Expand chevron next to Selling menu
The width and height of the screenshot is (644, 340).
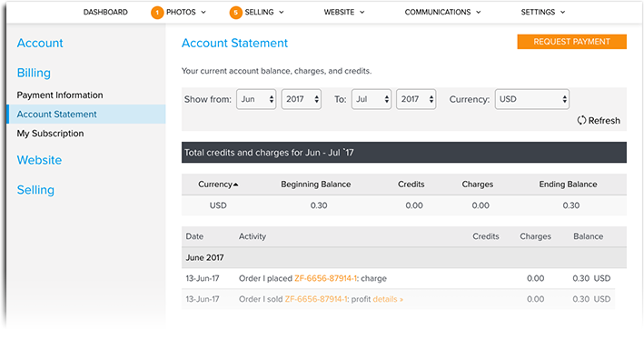pyautogui.click(x=282, y=13)
